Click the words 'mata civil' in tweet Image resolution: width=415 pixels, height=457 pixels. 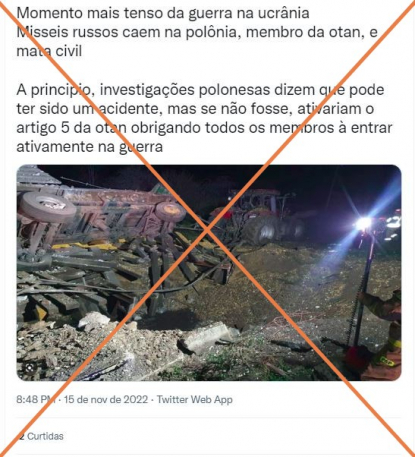pyautogui.click(x=49, y=51)
